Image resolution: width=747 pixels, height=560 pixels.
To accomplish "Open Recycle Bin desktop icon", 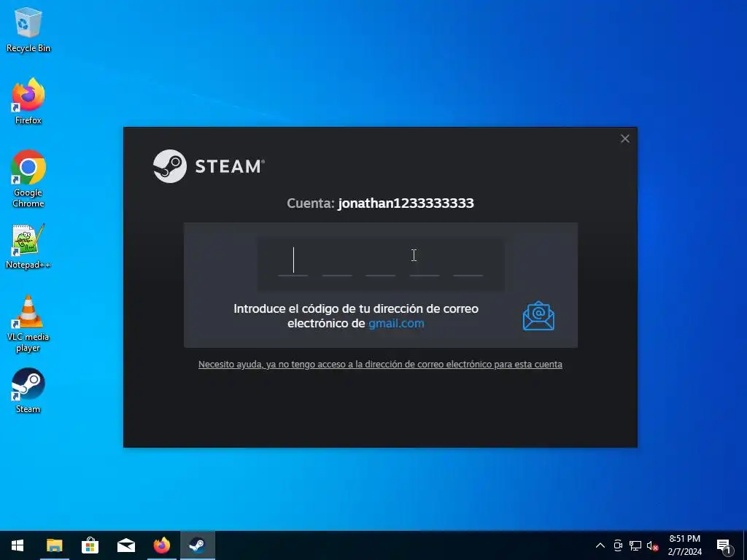I will point(28,29).
